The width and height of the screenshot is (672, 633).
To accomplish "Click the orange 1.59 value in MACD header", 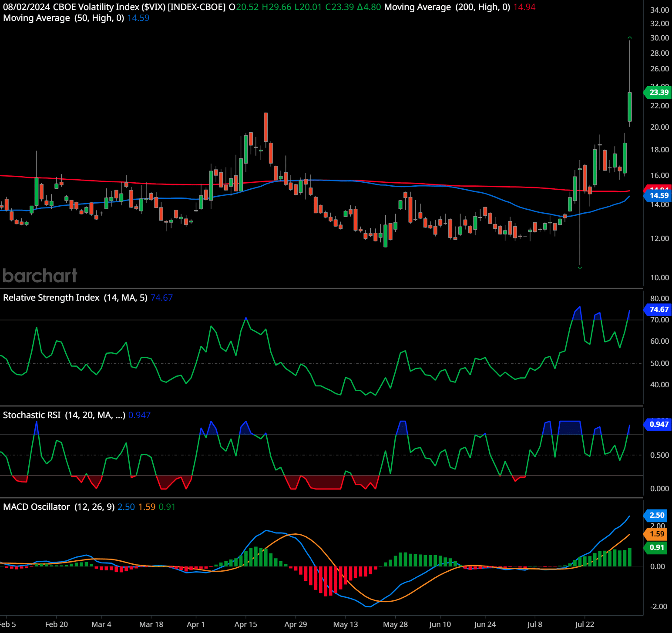I will (147, 507).
